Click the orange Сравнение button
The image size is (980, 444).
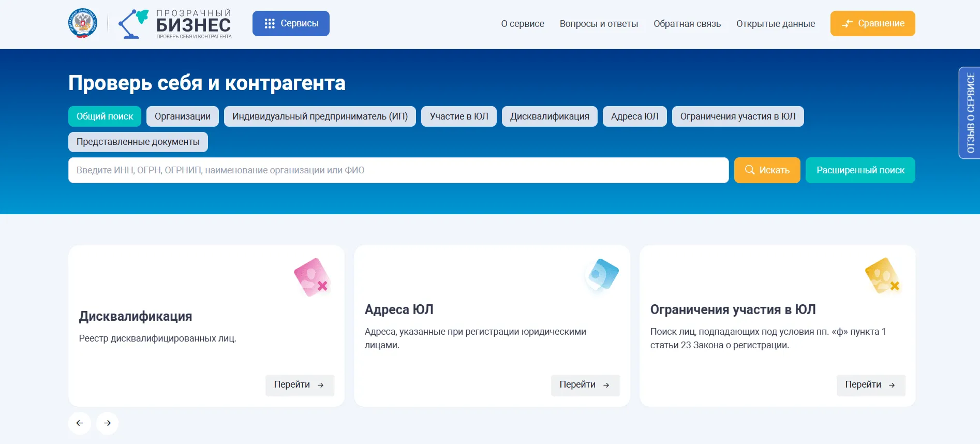pyautogui.click(x=872, y=23)
